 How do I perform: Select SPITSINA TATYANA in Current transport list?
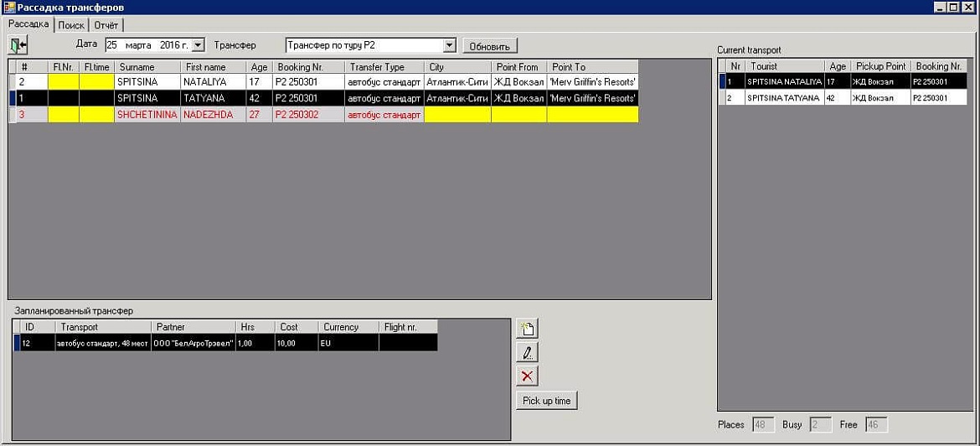[843, 97]
